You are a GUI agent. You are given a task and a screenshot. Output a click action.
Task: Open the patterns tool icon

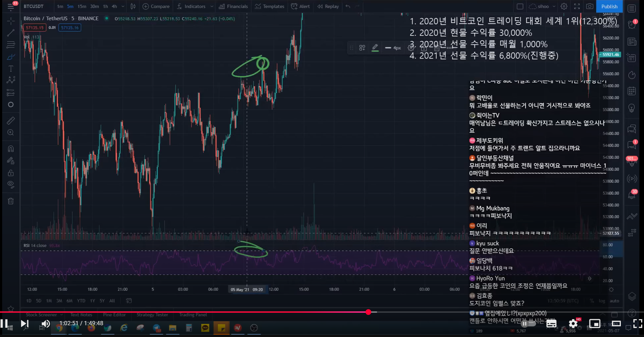click(11, 80)
